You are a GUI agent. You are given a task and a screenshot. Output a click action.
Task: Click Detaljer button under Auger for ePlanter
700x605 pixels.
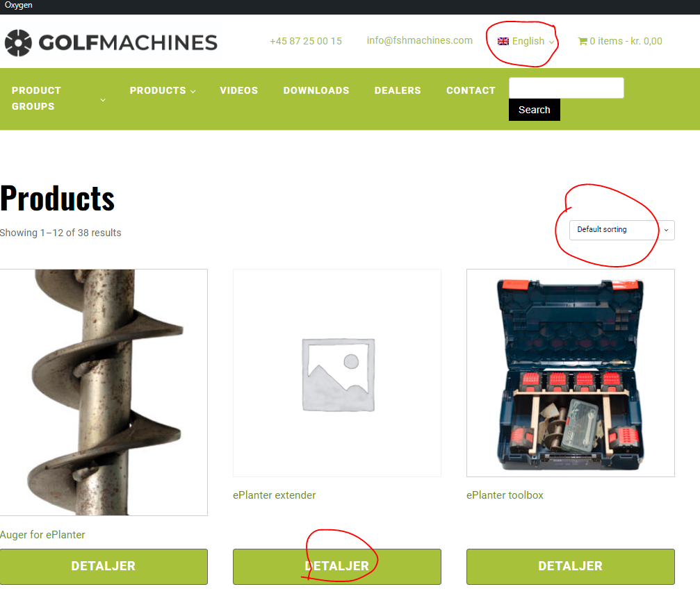[104, 566]
